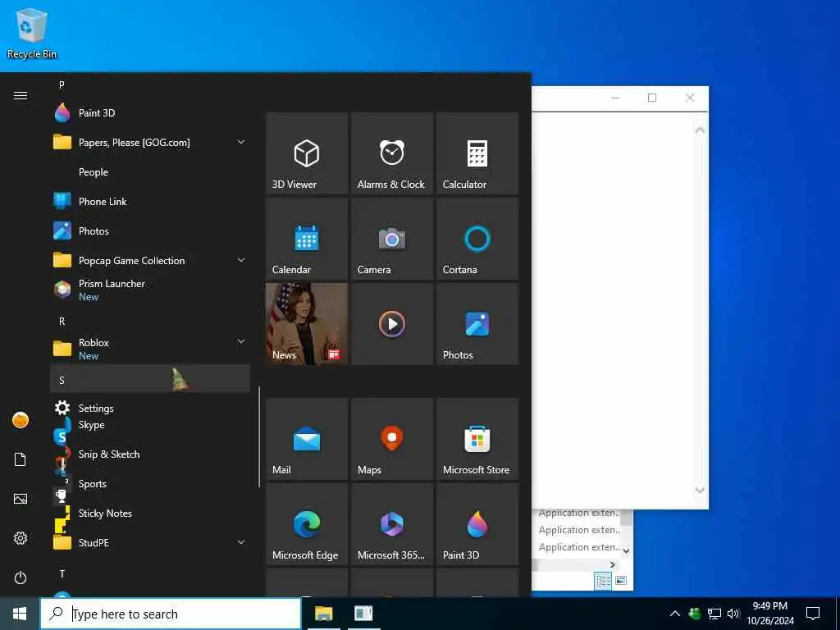This screenshot has width=840, height=630.
Task: Launch Prism Launcher from the app list
Action: pos(150,290)
